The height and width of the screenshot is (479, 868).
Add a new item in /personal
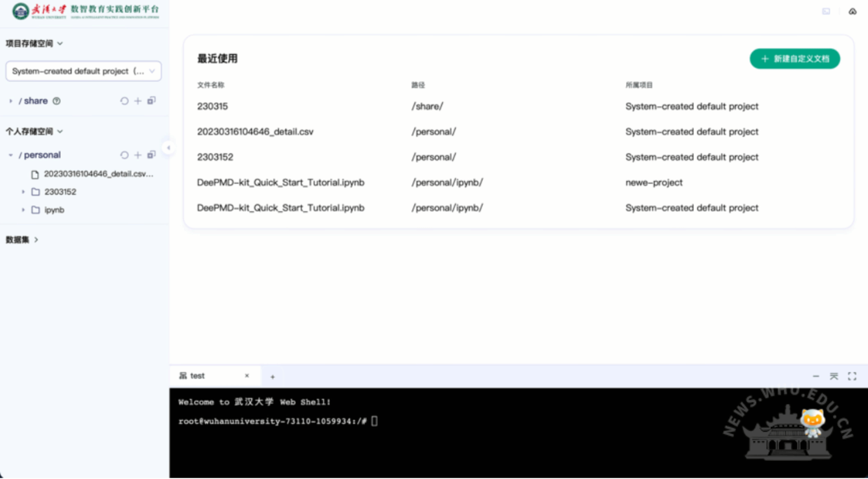[x=138, y=155]
